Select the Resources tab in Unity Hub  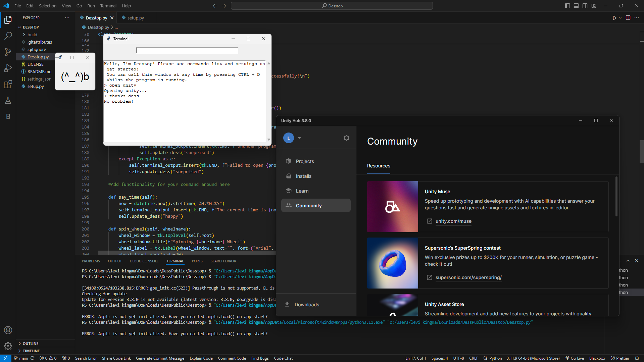tap(379, 166)
